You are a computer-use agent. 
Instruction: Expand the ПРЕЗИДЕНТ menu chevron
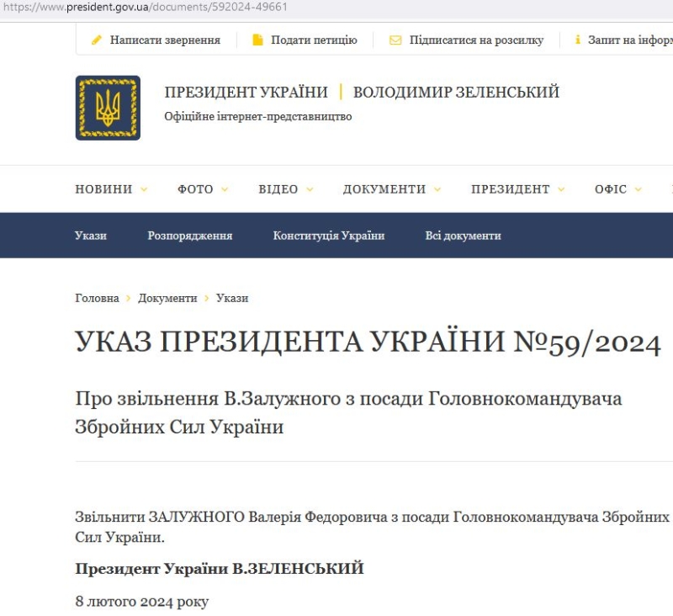coord(561,190)
